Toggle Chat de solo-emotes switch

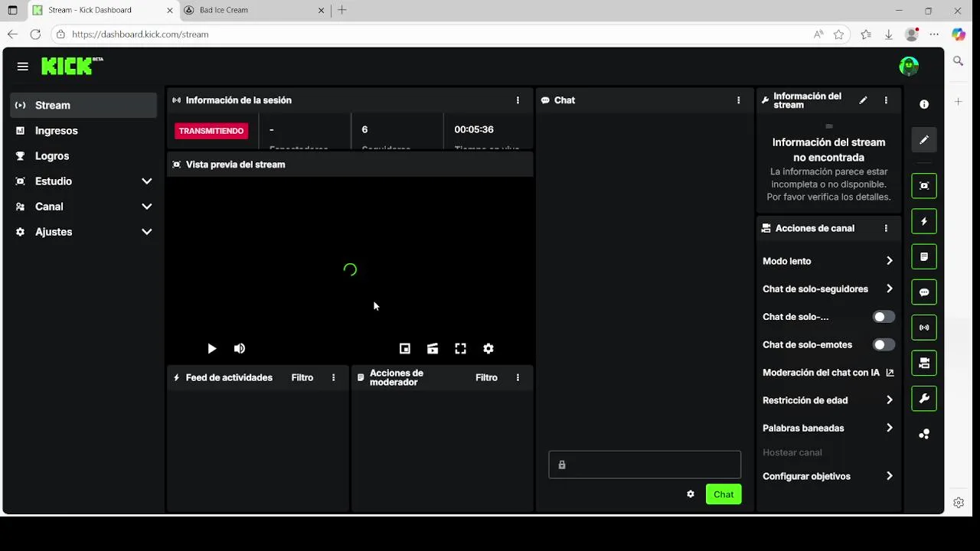click(884, 345)
